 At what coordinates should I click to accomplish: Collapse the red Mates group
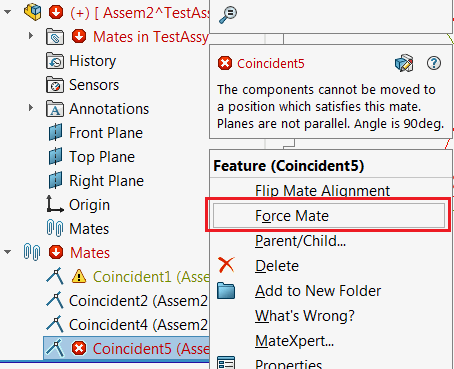[x=7, y=252]
